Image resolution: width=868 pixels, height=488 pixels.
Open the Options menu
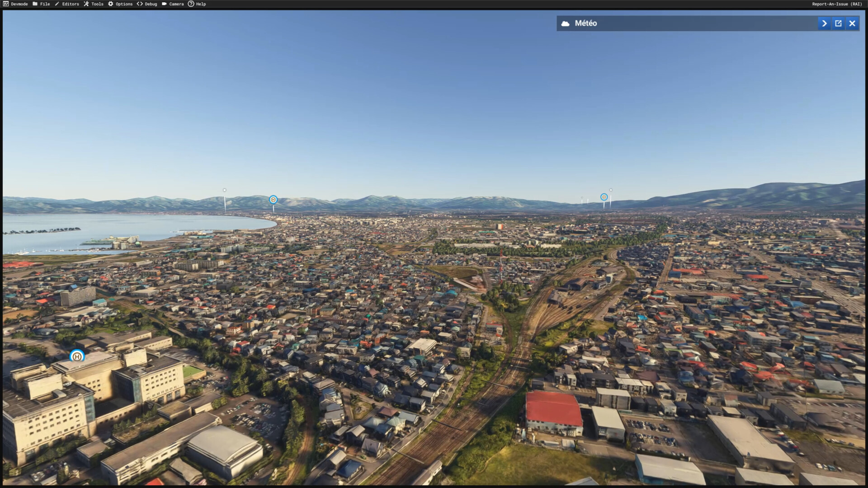pyautogui.click(x=120, y=4)
